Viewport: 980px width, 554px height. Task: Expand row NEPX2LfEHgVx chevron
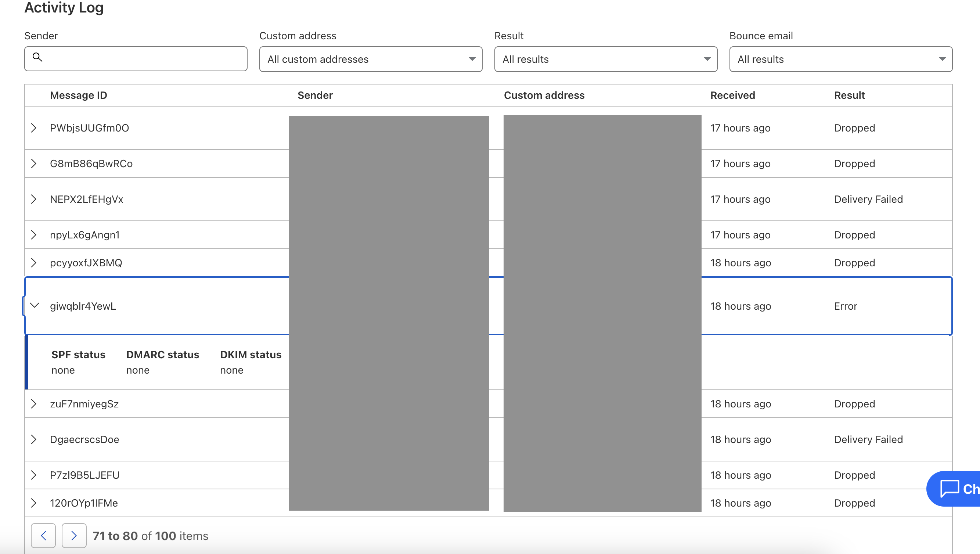(x=34, y=199)
